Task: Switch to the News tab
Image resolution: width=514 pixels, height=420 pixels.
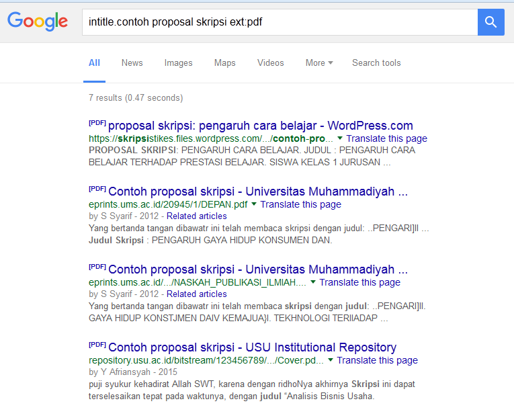Action: 132,63
